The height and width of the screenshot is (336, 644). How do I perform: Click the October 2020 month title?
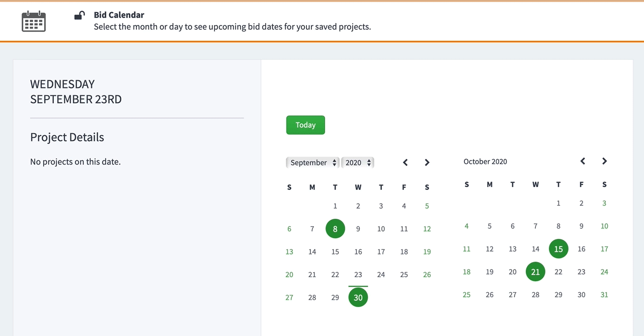(x=486, y=161)
